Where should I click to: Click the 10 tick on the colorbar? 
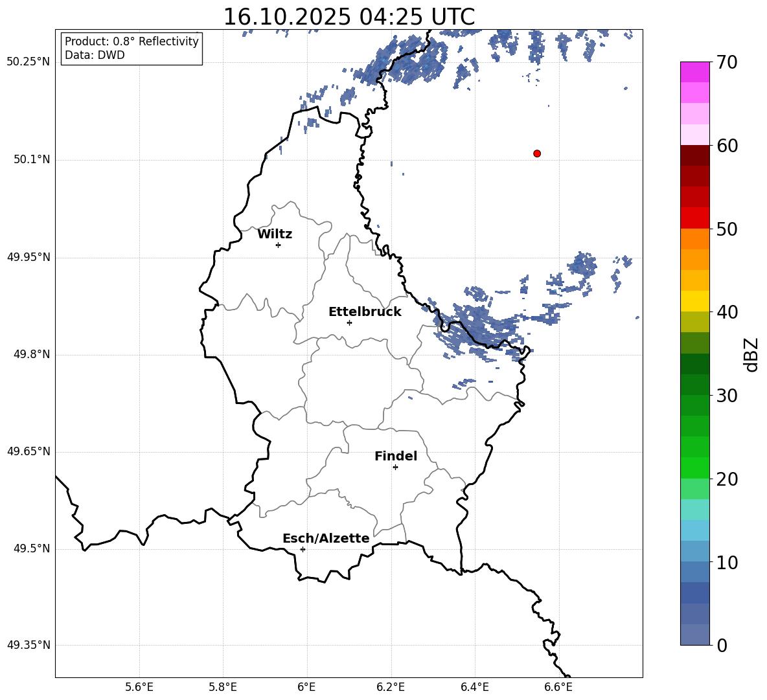coord(727,562)
